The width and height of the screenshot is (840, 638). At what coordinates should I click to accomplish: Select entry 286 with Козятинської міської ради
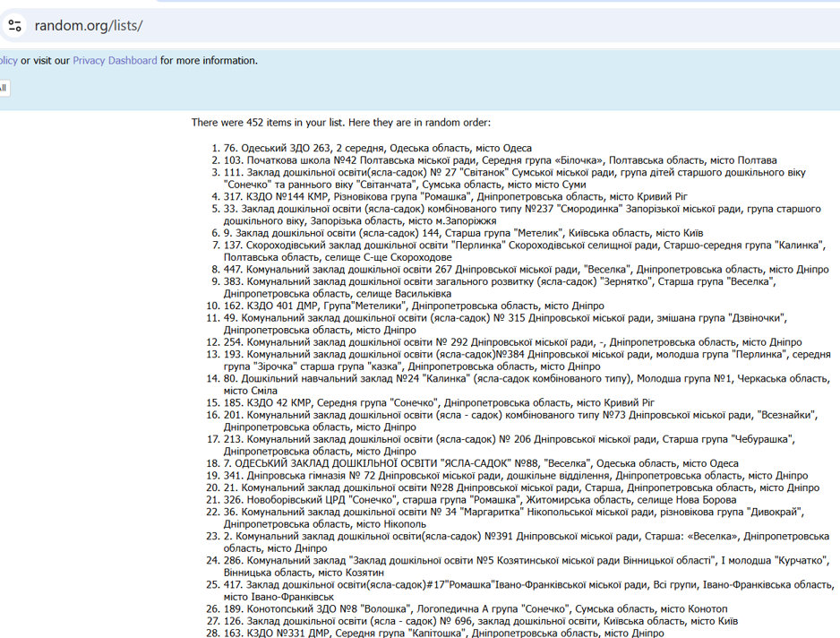coord(527,566)
